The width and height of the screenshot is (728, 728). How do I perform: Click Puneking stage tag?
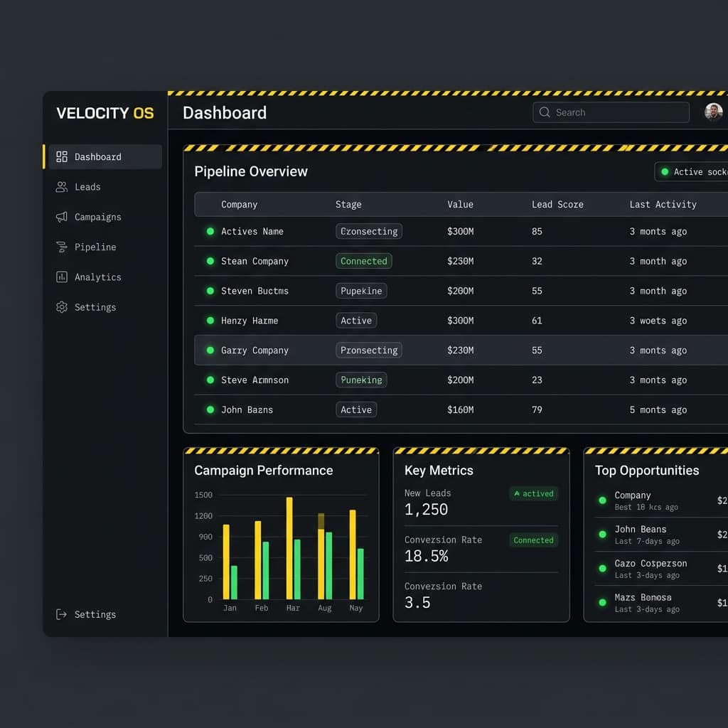[361, 380]
